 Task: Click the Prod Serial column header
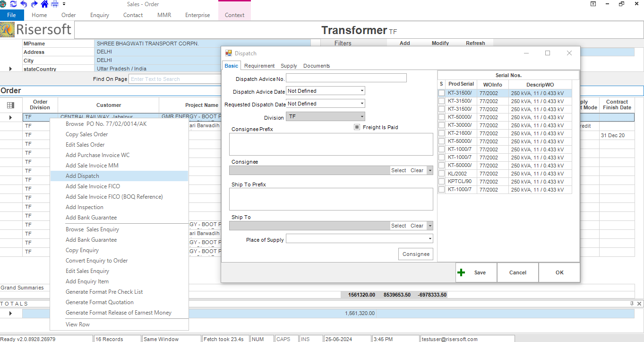[x=461, y=84]
